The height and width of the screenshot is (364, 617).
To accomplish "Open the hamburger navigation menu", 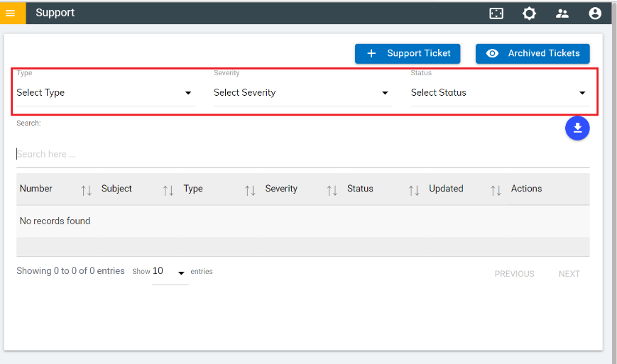I will point(11,13).
